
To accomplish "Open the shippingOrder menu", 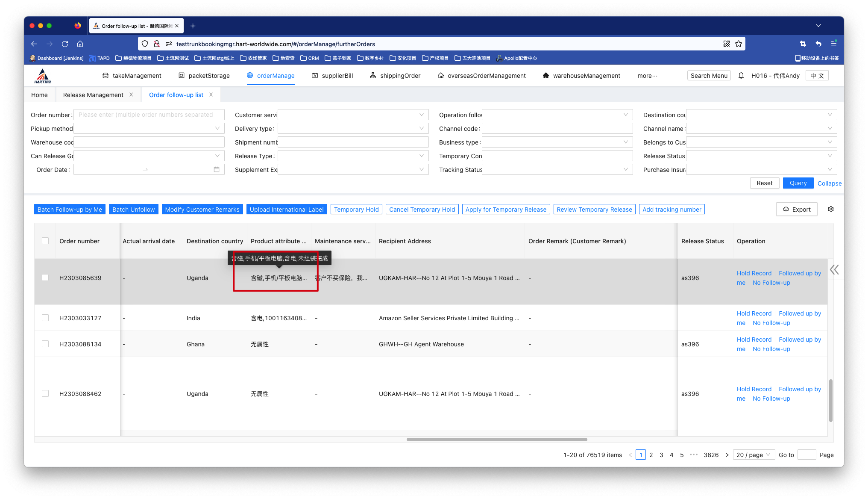I will [x=395, y=76].
